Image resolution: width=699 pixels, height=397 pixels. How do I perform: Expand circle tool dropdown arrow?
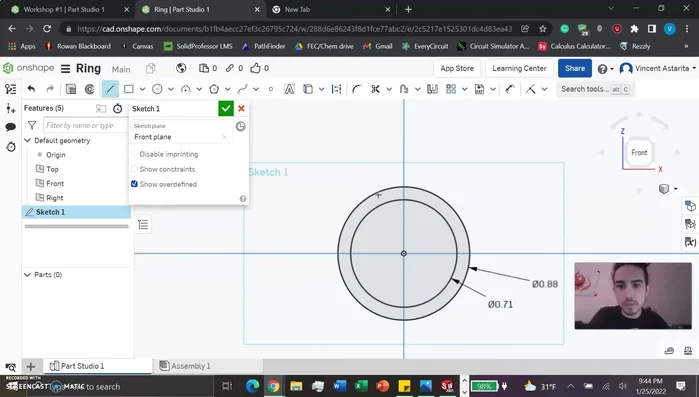[171, 89]
